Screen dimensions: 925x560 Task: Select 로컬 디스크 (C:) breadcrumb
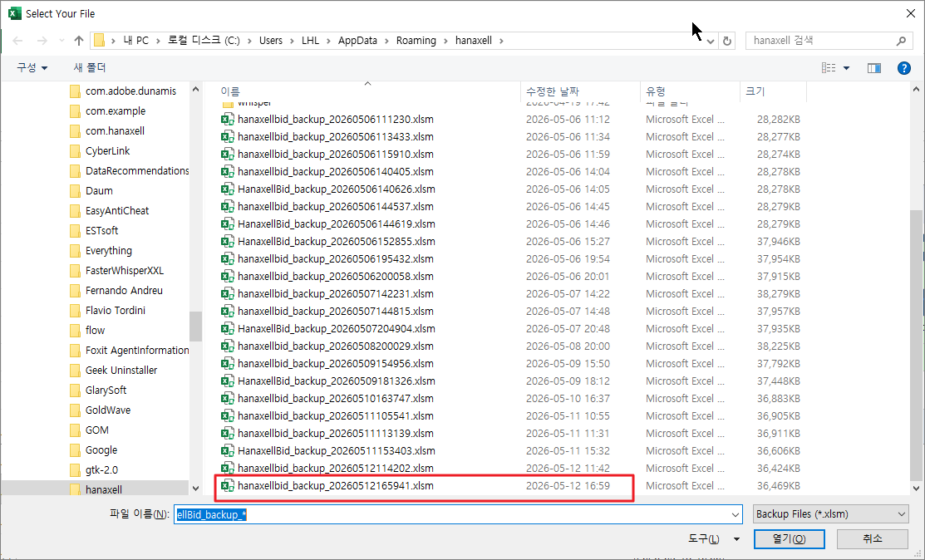(204, 41)
